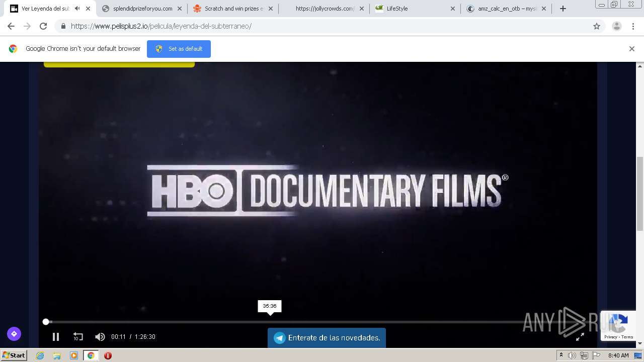Open Action Center flag icon
The height and width of the screenshot is (362, 644).
tap(596, 355)
